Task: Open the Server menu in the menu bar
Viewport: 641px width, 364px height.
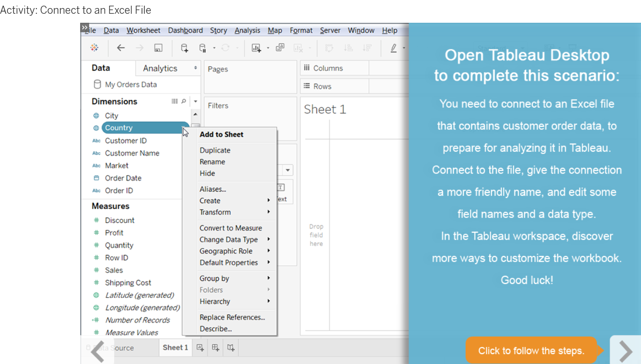Action: (330, 30)
